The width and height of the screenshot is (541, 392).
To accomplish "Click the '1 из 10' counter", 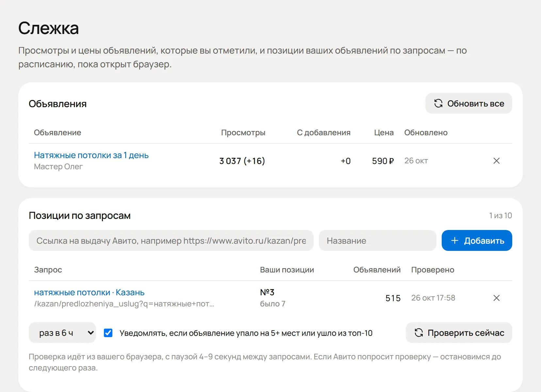I will (500, 216).
